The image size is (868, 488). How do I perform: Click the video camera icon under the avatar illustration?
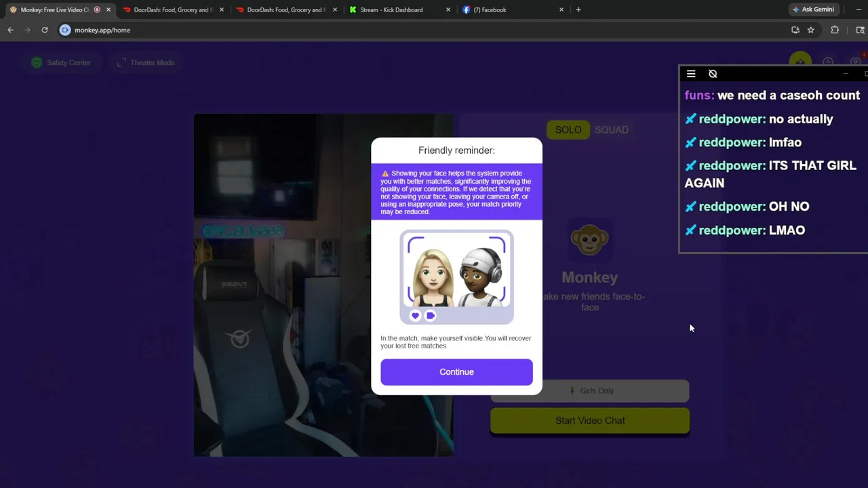click(x=430, y=315)
